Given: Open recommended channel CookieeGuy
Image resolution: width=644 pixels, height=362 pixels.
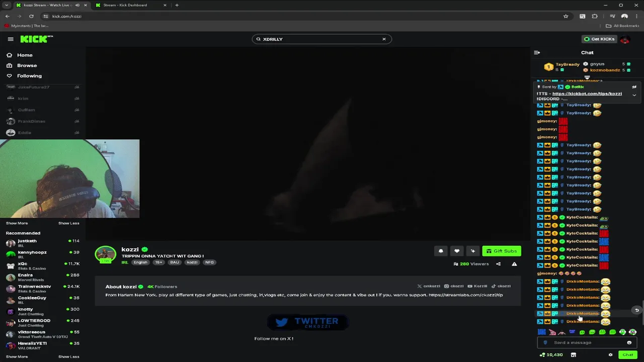Looking at the screenshot, I should tap(42, 300).
